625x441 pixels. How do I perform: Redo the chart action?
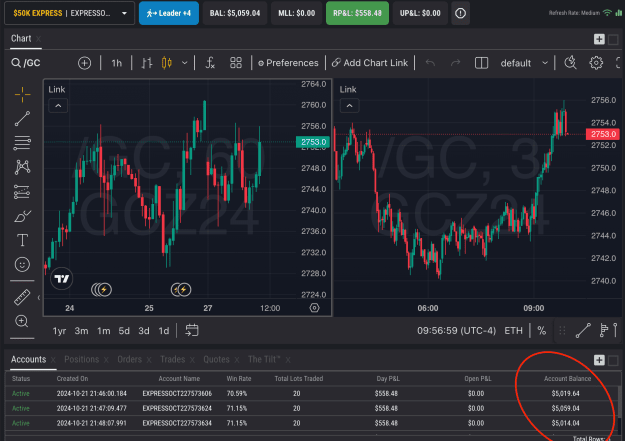(x=456, y=63)
